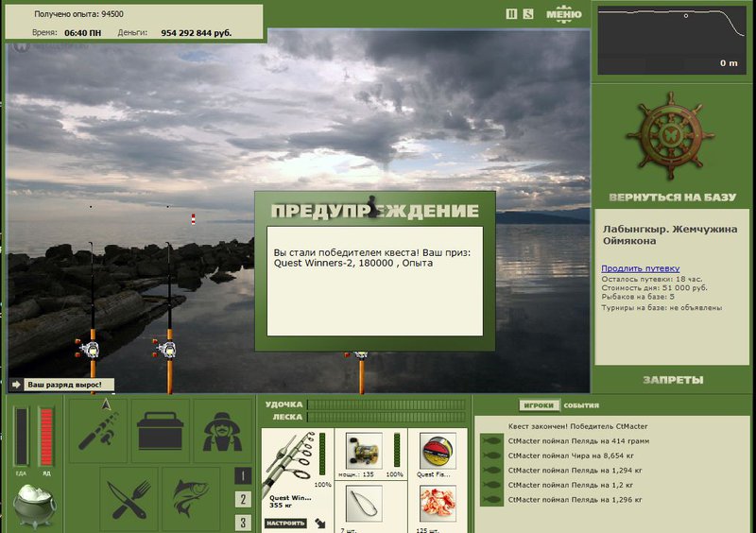This screenshot has height=533, width=756.
Task: Open the tackle box inventory
Action: tap(161, 430)
